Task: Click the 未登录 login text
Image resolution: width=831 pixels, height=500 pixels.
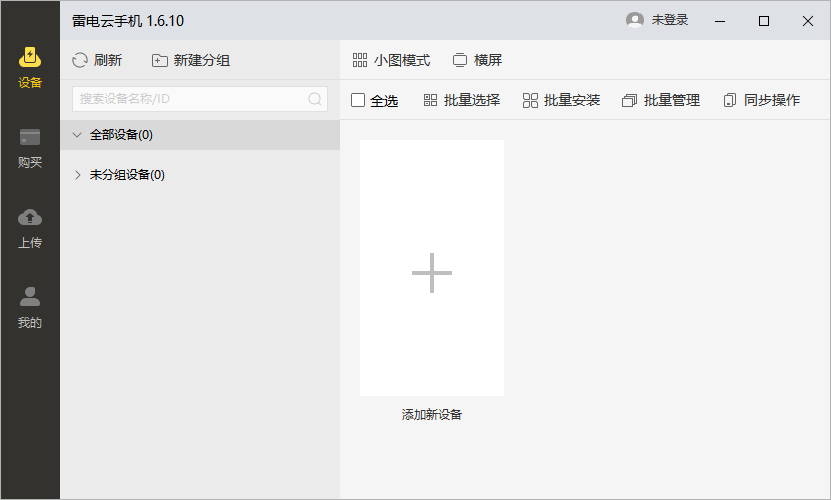Action: [670, 20]
